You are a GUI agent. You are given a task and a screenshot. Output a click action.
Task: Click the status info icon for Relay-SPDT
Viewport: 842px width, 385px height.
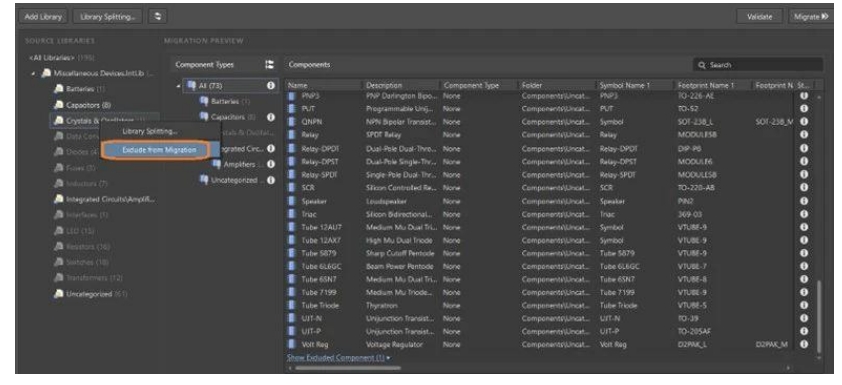tap(804, 175)
